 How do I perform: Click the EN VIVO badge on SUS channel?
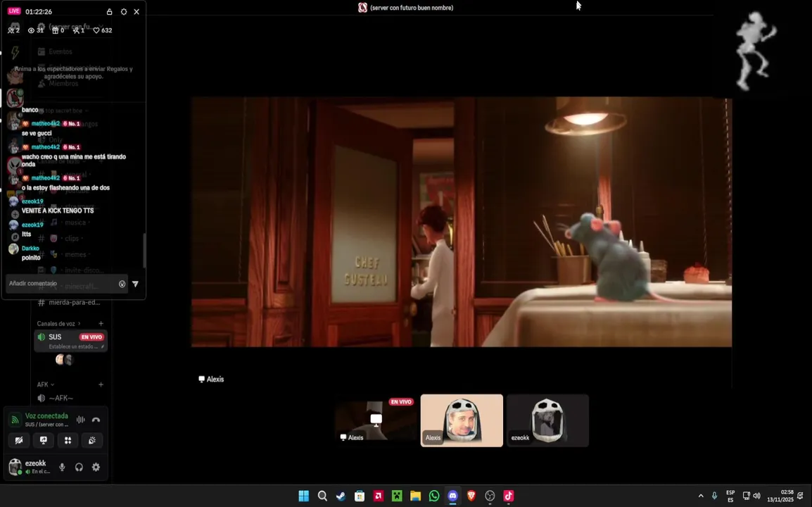(x=91, y=337)
